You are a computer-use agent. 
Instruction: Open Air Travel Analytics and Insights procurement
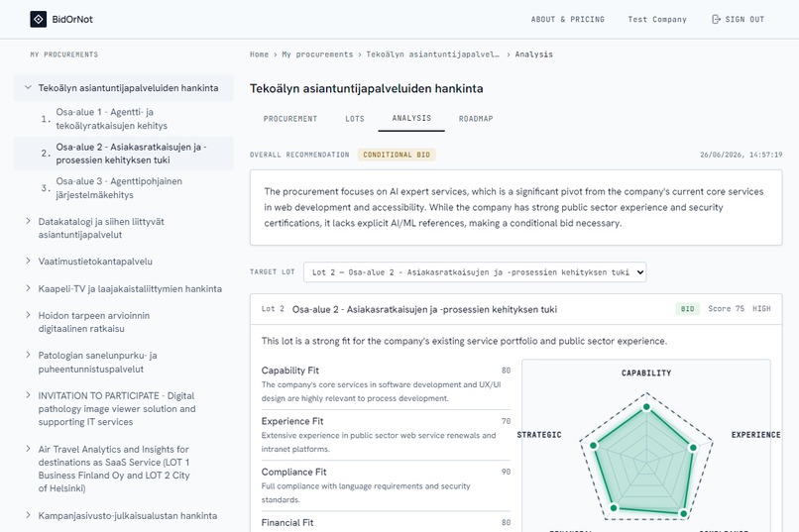click(114, 469)
